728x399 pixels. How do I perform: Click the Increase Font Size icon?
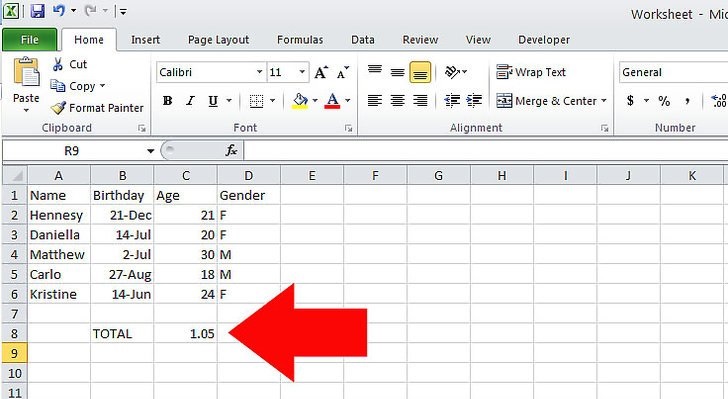tap(321, 72)
